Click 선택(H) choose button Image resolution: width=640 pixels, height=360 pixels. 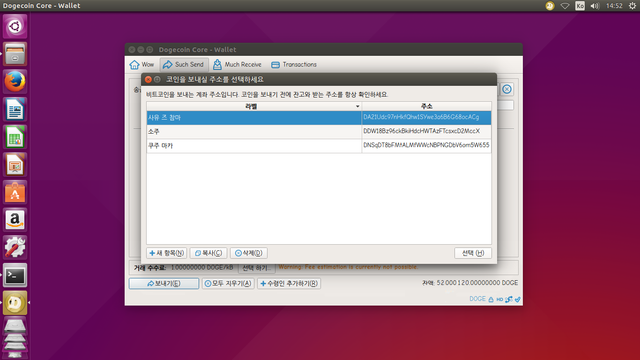[473, 253]
